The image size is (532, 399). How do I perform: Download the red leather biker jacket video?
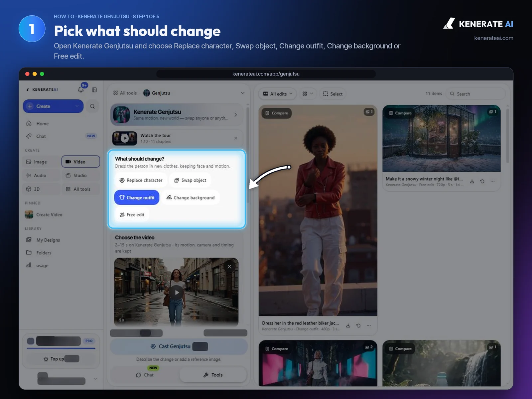(348, 326)
